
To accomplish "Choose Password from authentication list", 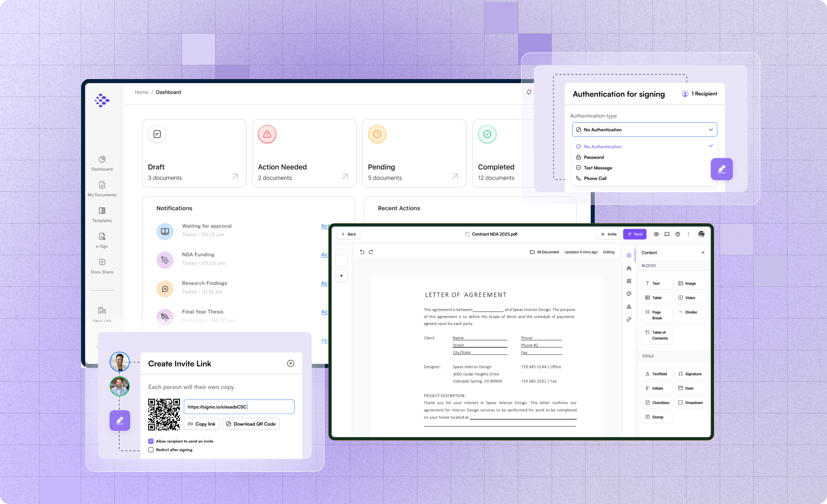I will click(x=594, y=157).
